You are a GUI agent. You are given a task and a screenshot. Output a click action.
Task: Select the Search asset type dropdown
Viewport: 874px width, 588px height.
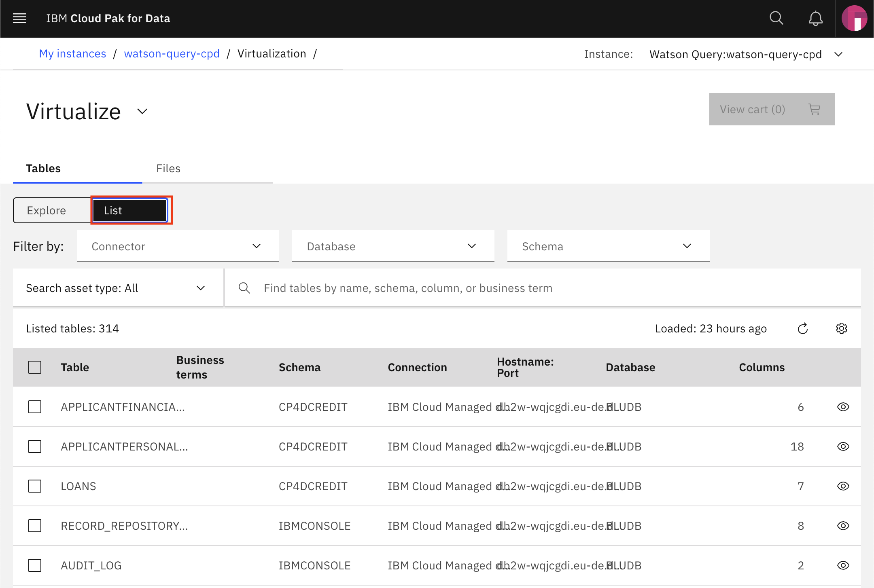(115, 288)
